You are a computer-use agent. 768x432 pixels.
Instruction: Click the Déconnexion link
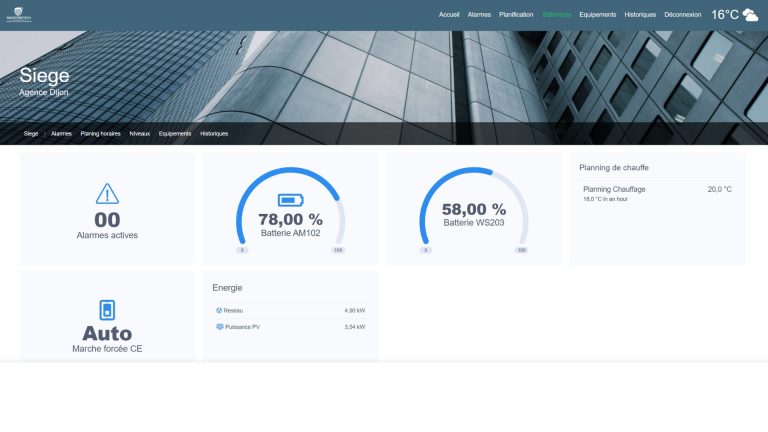683,15
